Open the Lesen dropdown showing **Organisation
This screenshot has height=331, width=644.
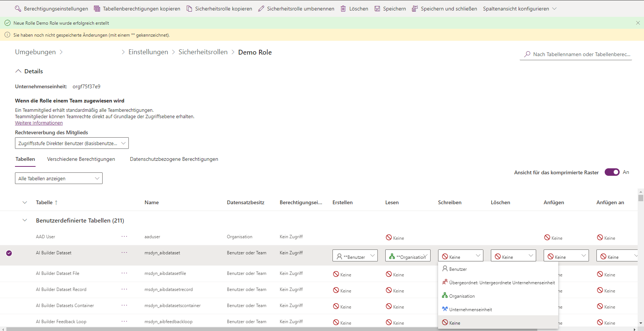(x=408, y=256)
